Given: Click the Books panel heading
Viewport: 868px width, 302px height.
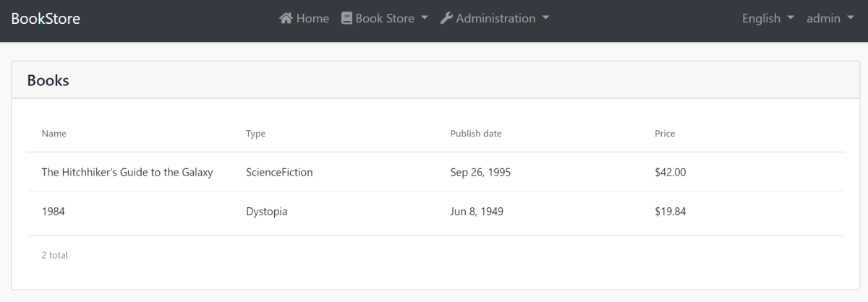Looking at the screenshot, I should coord(48,80).
